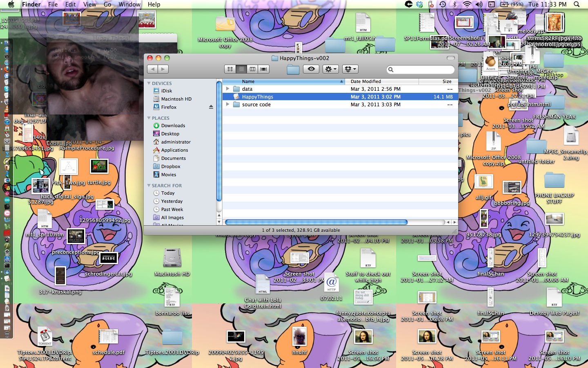Open Spotlight search magnifier

point(577,4)
